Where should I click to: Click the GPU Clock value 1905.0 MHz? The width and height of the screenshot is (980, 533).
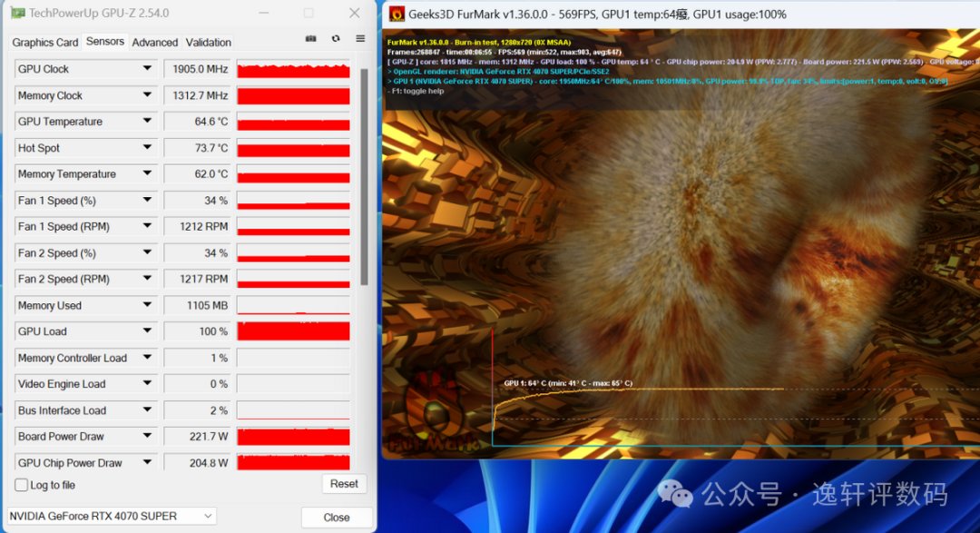tap(198, 69)
